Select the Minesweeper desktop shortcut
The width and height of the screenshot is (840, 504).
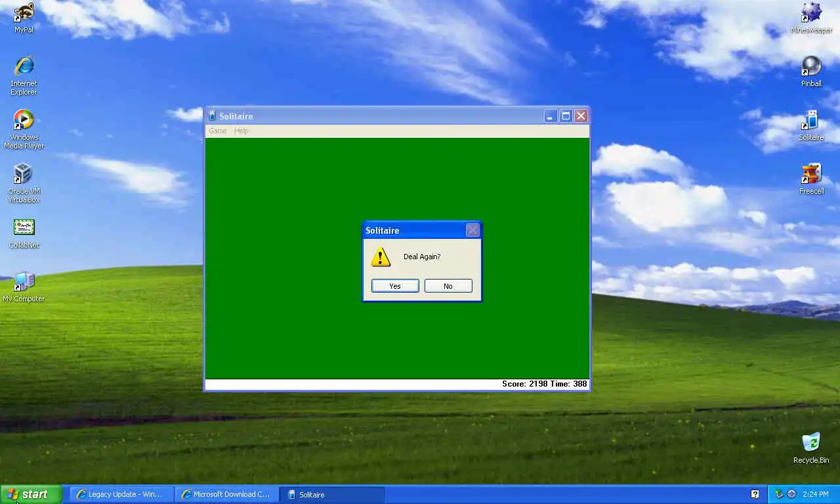(811, 18)
